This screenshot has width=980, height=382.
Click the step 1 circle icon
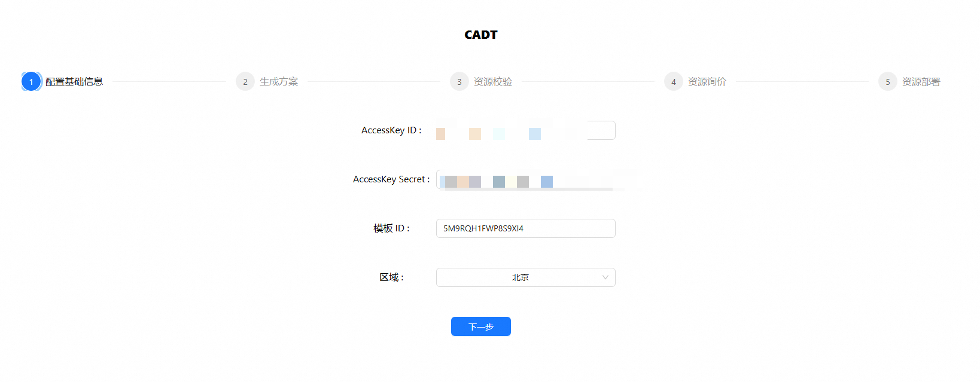click(x=31, y=82)
